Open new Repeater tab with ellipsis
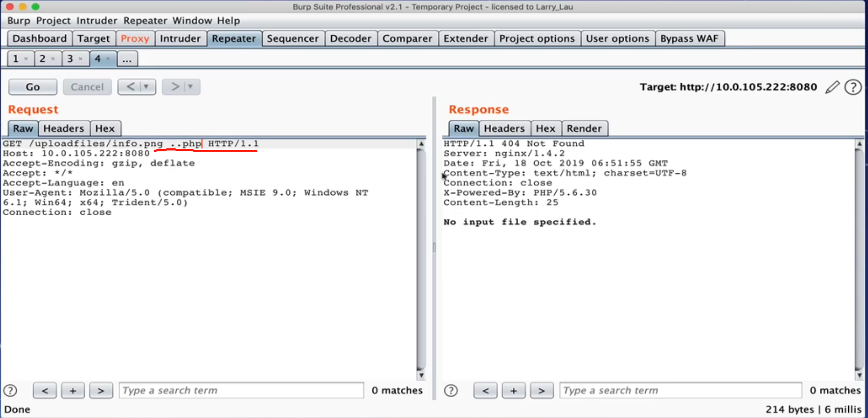This screenshot has height=418, width=868. (127, 59)
